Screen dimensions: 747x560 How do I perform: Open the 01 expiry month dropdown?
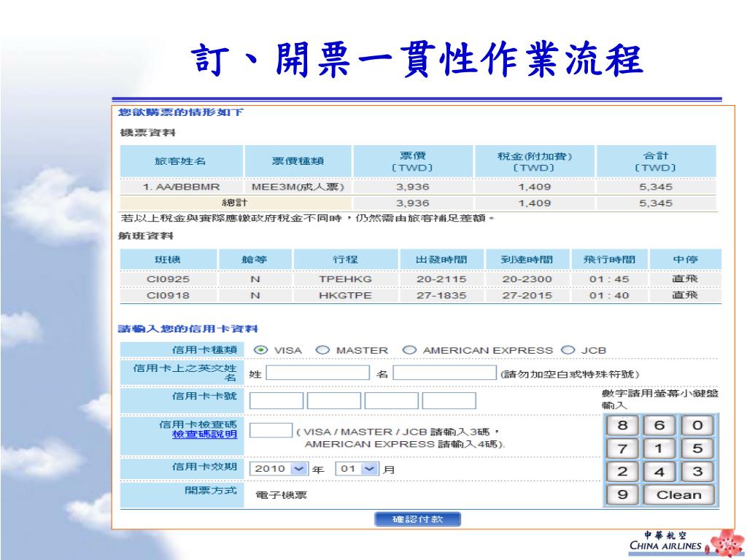click(x=357, y=469)
